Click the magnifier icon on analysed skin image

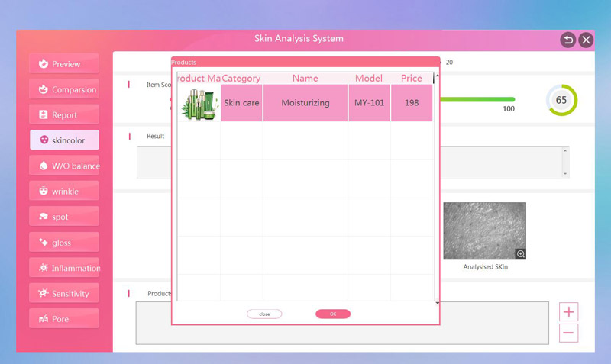(521, 254)
